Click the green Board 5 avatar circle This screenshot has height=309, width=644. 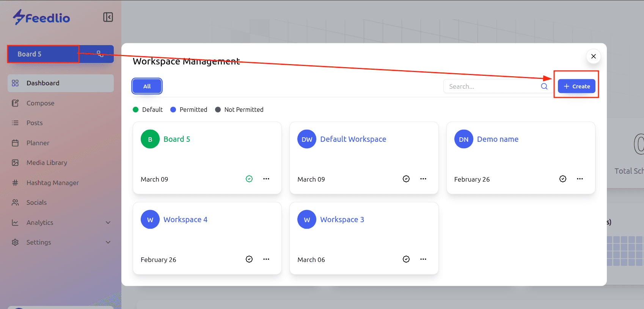click(x=150, y=139)
